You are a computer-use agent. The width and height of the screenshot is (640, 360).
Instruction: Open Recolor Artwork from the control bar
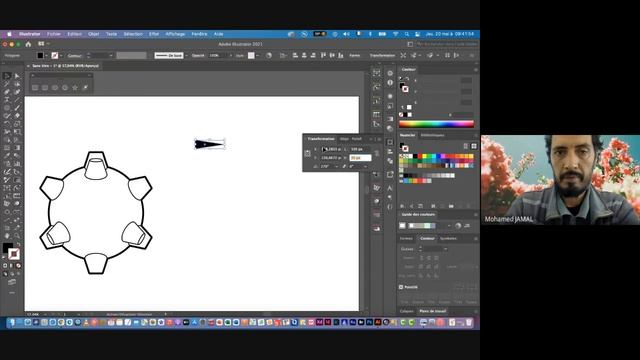point(269,56)
